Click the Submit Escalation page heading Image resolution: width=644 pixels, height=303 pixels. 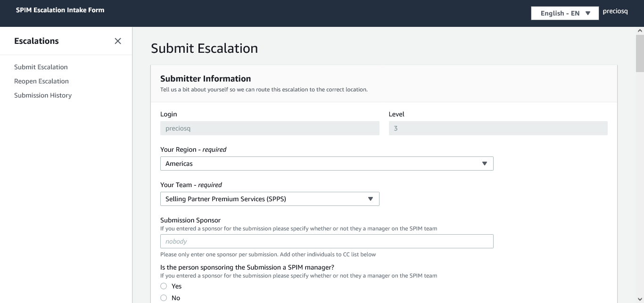tap(204, 49)
